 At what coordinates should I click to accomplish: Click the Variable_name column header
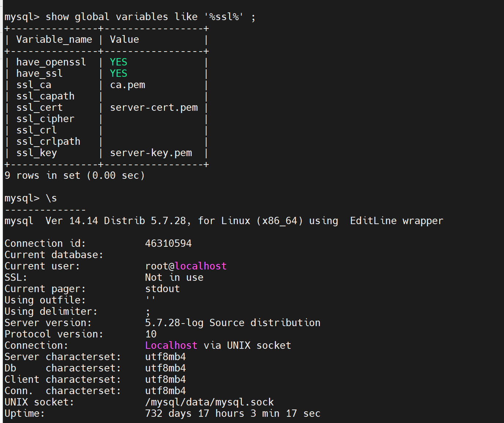tap(54, 39)
